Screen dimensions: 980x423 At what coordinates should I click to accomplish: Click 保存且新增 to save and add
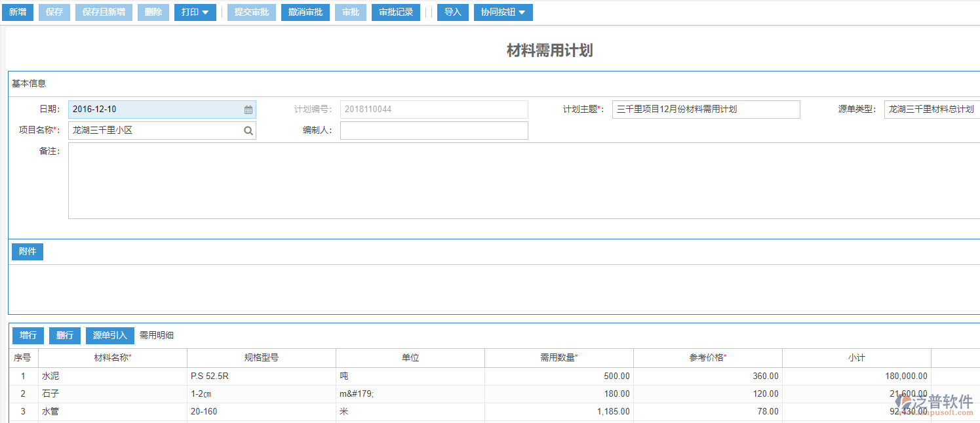[104, 12]
